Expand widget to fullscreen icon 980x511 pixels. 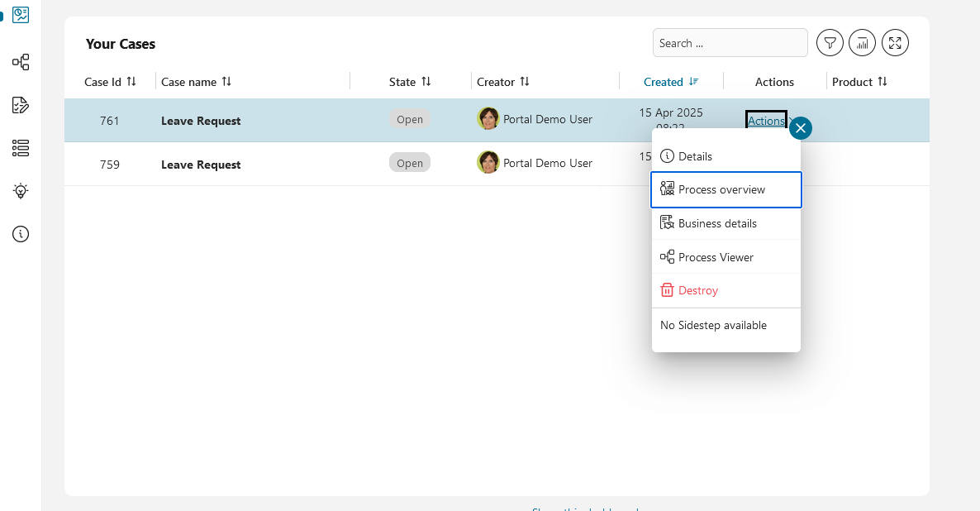click(x=895, y=43)
